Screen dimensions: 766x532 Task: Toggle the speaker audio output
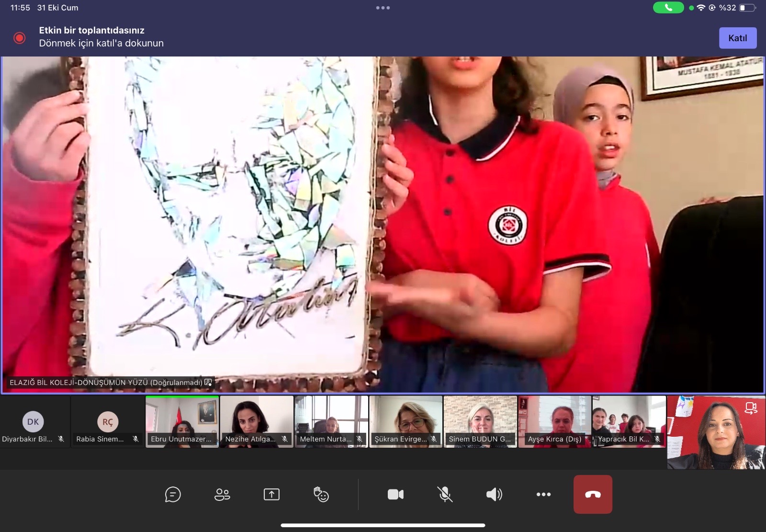(x=494, y=494)
